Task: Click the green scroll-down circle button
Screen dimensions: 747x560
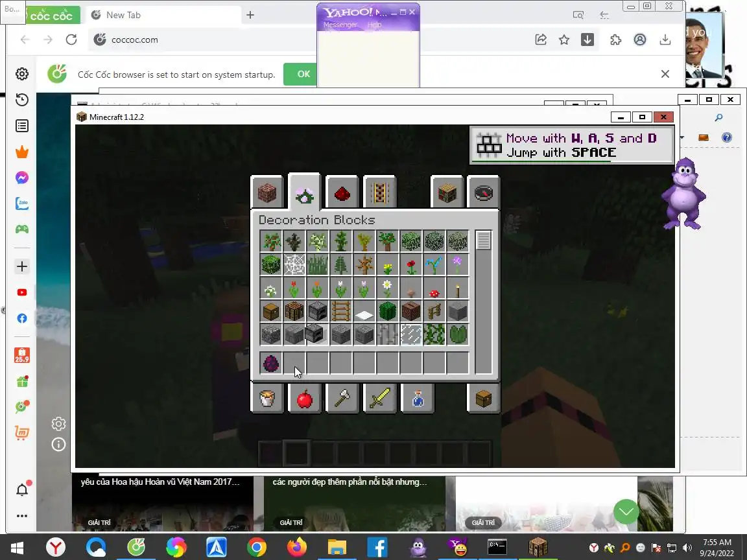Action: point(626,511)
